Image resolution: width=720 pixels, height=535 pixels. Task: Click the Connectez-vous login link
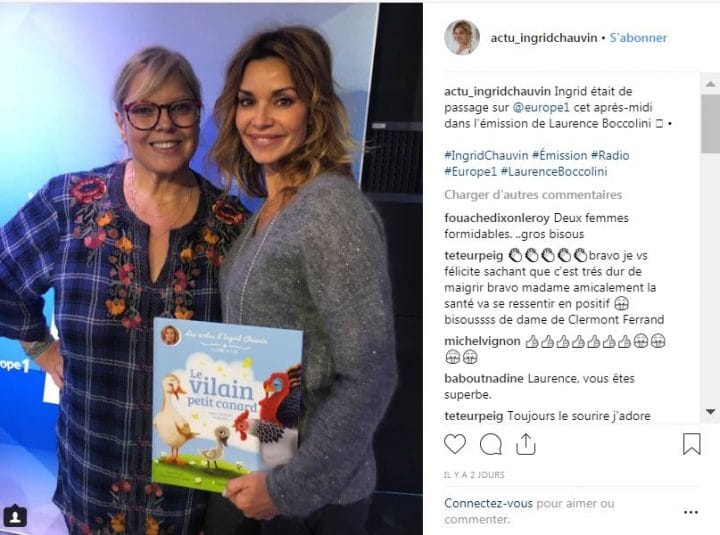click(488, 503)
